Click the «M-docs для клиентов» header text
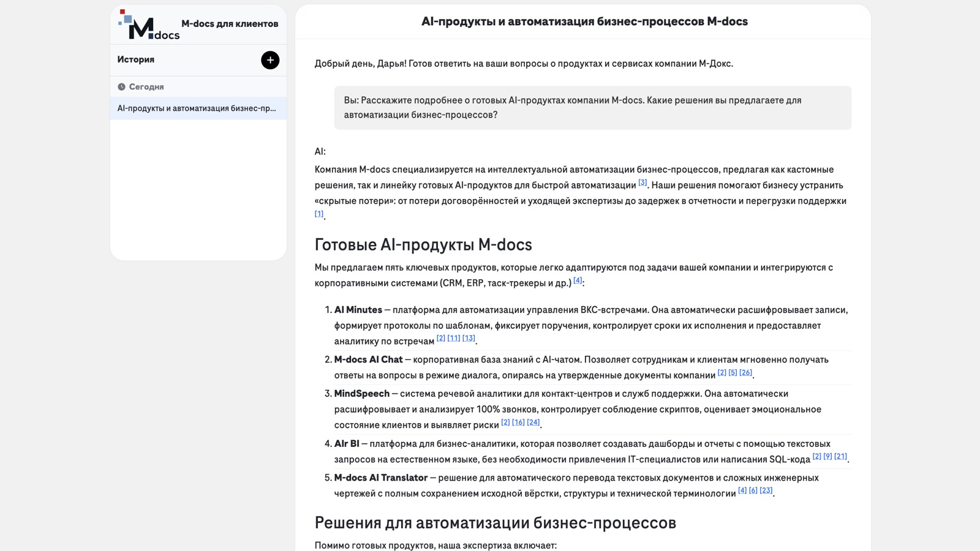Image resolution: width=980 pixels, height=551 pixels. point(230,24)
